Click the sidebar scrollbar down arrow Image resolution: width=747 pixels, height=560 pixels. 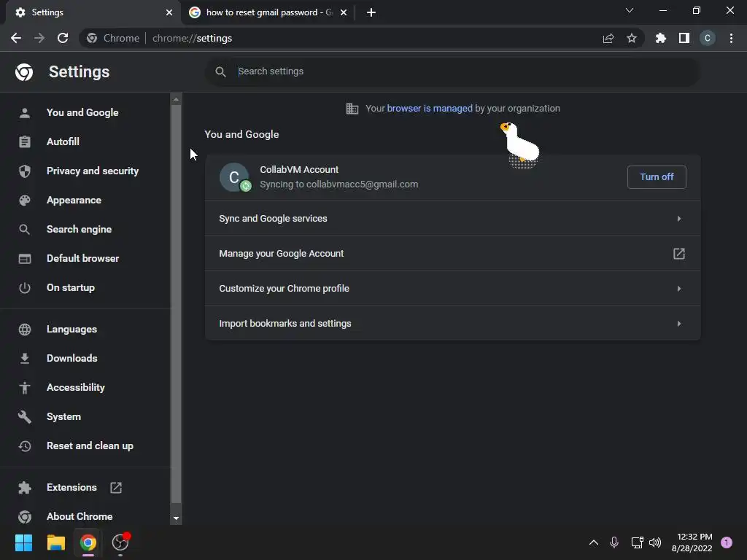(176, 518)
